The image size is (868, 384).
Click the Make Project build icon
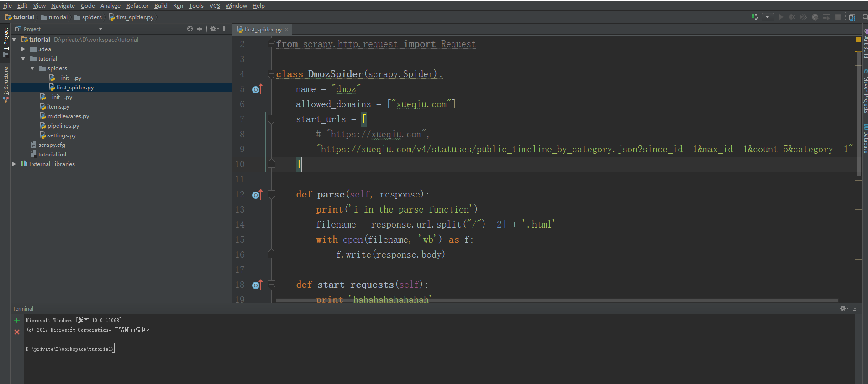pyautogui.click(x=755, y=17)
